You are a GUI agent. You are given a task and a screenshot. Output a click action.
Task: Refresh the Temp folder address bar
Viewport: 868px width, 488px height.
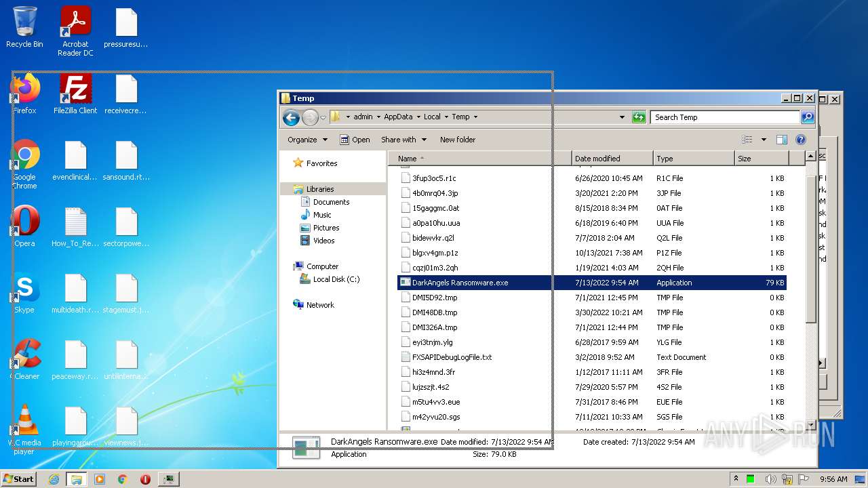click(x=639, y=117)
